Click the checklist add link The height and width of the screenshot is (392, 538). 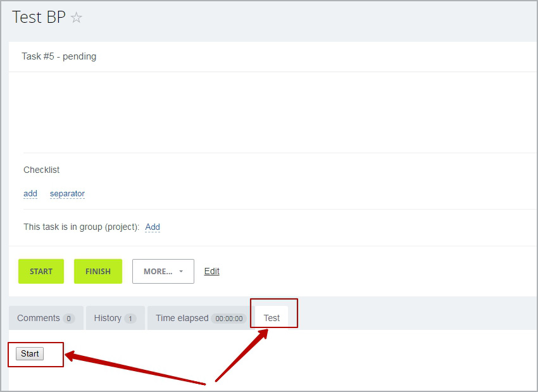click(x=30, y=194)
